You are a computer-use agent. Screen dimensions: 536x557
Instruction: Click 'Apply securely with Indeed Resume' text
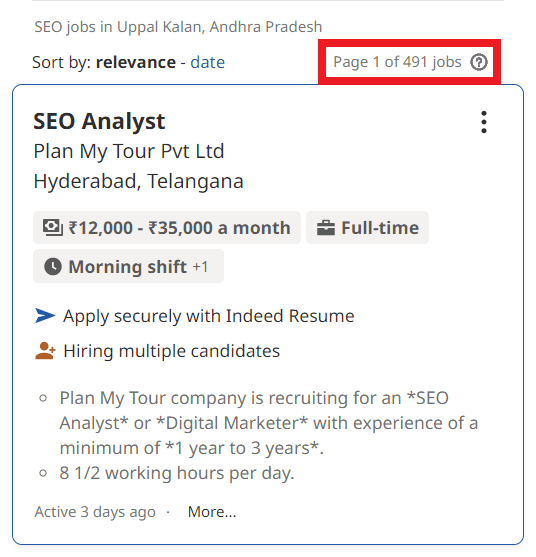pos(209,316)
